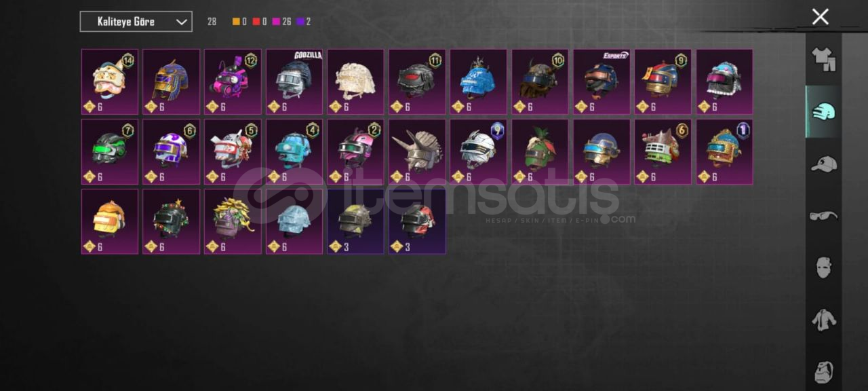This screenshot has width=868, height=391.
Task: Select the Esports helmet skin
Action: click(x=601, y=81)
